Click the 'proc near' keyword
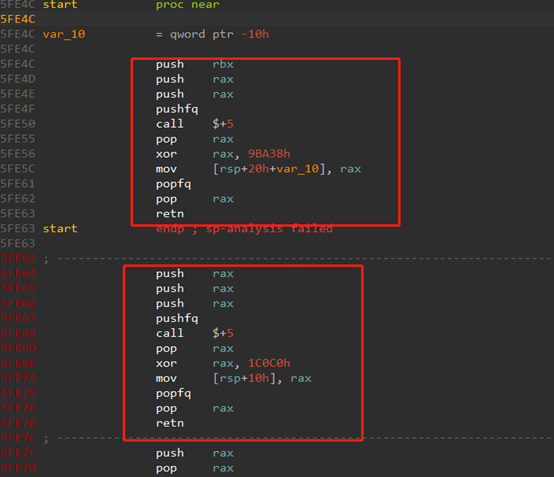 coord(188,5)
